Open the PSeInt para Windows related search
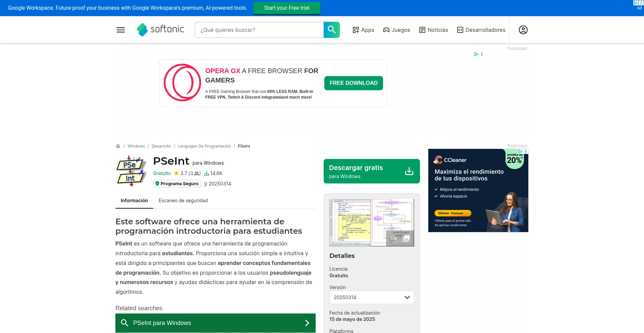The width and height of the screenshot is (644, 333). [x=215, y=323]
